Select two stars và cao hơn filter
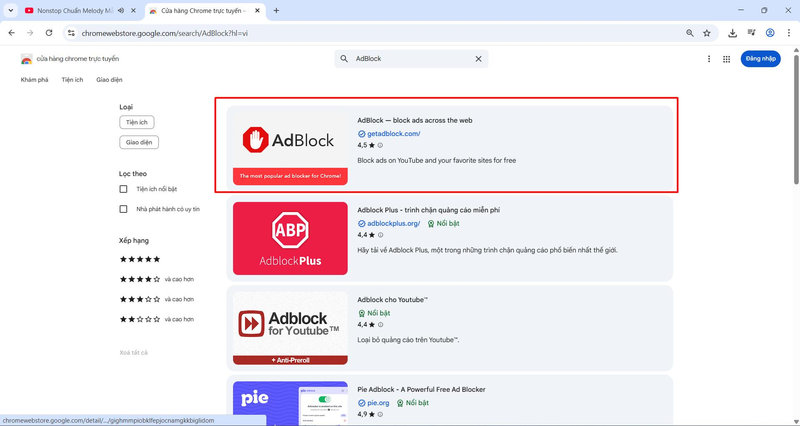Image resolution: width=800 pixels, height=426 pixels. [157, 319]
